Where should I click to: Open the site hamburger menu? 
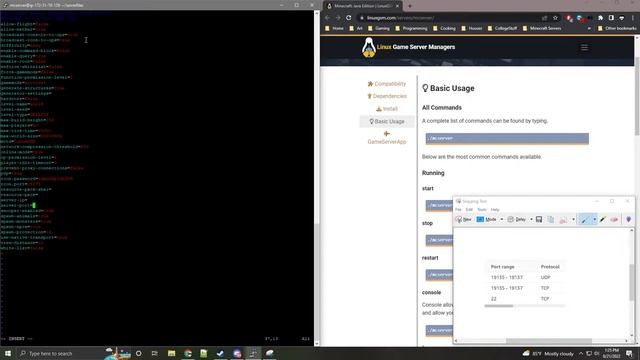pos(584,48)
